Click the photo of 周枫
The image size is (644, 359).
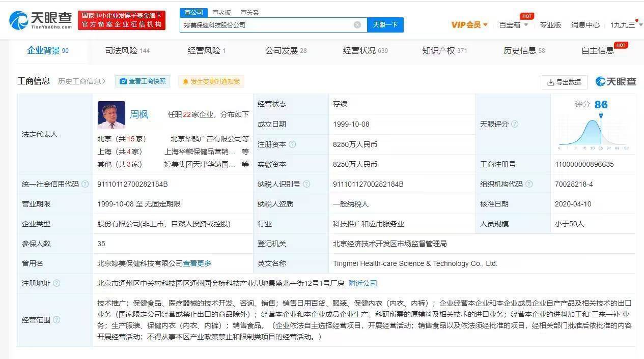(x=111, y=114)
